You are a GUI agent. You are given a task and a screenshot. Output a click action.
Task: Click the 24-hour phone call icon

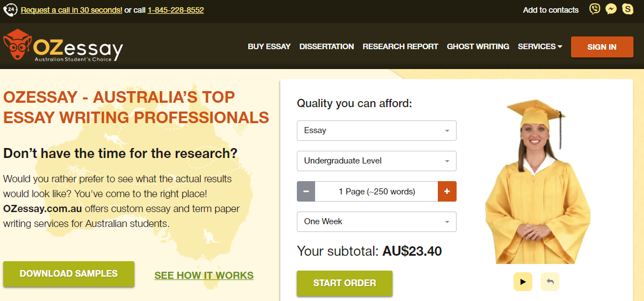coord(11,9)
